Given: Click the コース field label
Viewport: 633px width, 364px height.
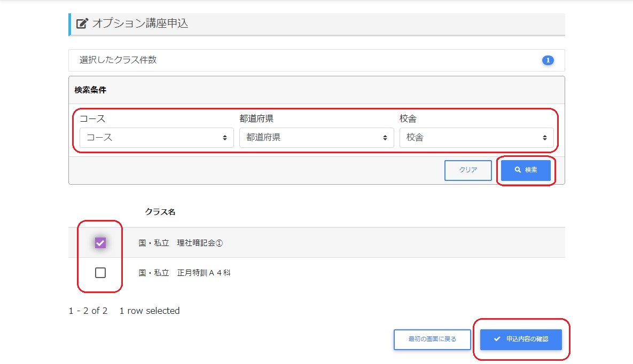Looking at the screenshot, I should pyautogui.click(x=92, y=118).
